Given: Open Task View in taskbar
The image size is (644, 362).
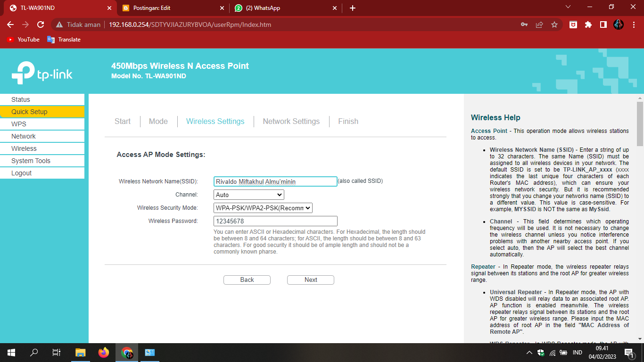Looking at the screenshot, I should point(57,353).
